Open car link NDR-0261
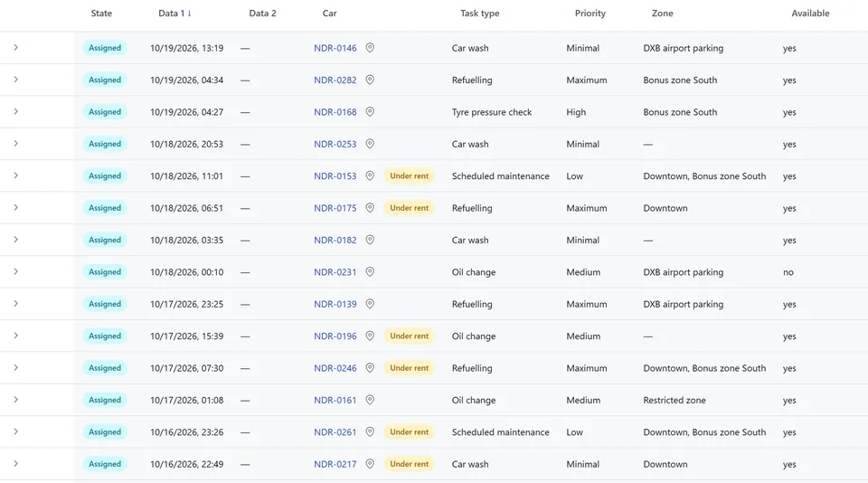 click(335, 432)
